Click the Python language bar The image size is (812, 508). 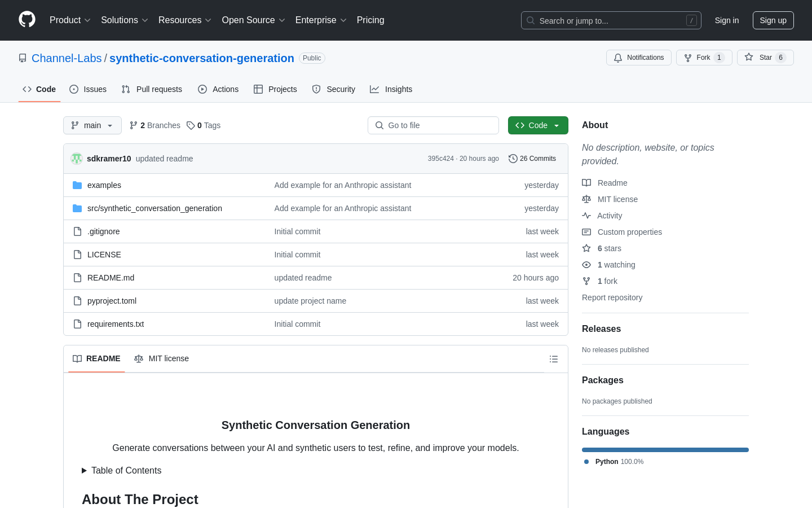tap(665, 450)
